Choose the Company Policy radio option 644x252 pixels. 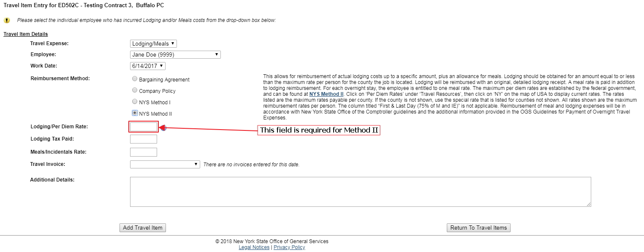(135, 90)
